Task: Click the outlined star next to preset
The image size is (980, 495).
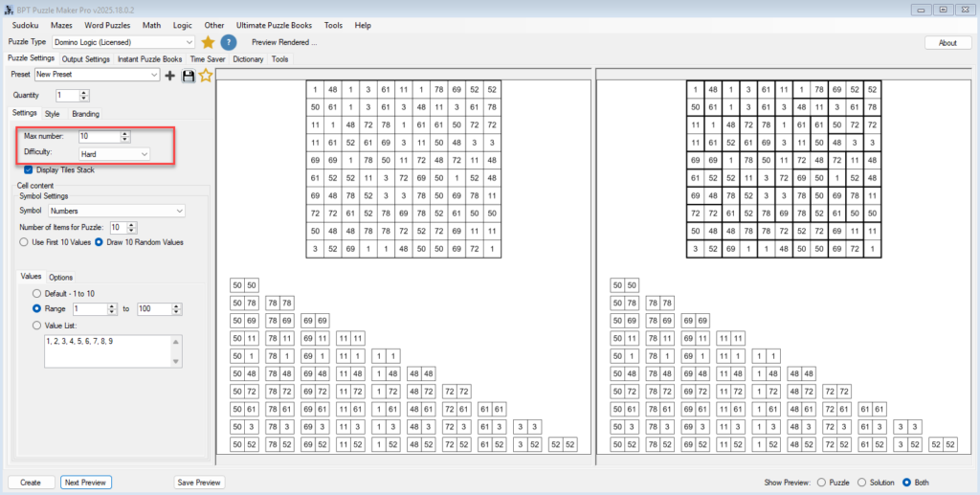Action: [x=205, y=76]
